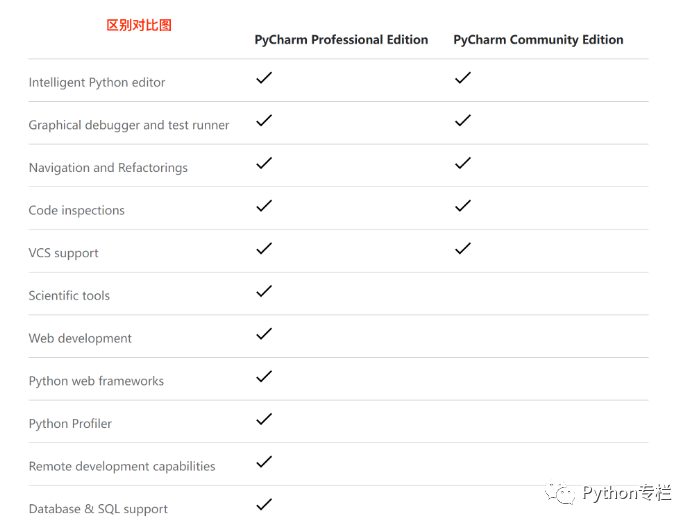694x525 pixels.
Task: Select PyCharm Community Edition column header
Action: (x=538, y=40)
